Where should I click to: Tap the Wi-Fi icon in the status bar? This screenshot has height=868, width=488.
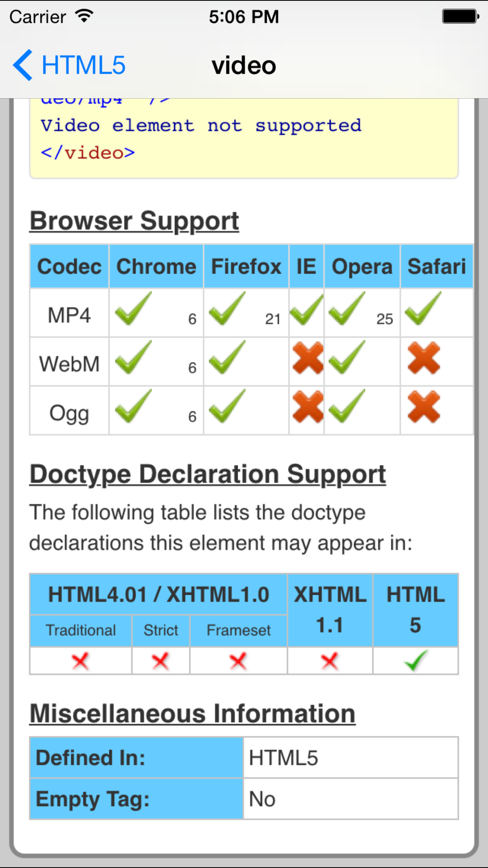83,16
